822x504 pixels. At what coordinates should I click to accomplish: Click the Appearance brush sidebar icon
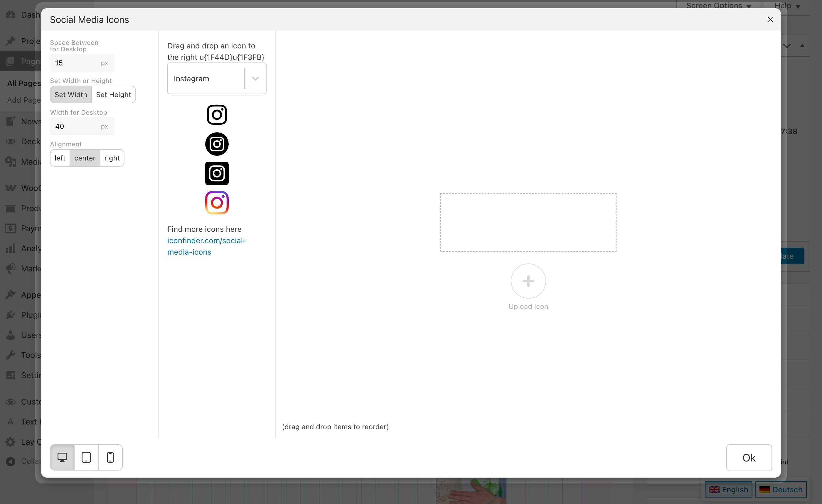tap(11, 295)
